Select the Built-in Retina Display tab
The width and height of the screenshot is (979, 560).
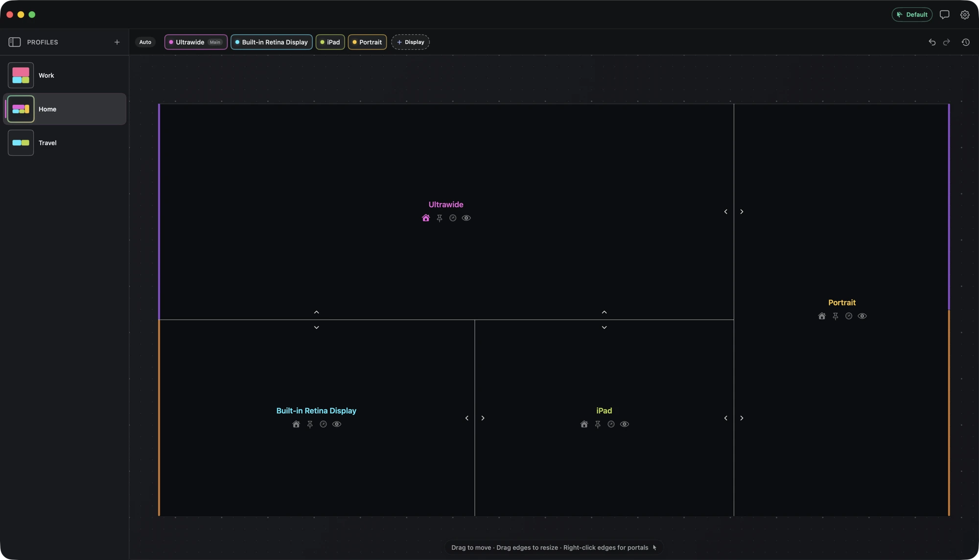[272, 42]
